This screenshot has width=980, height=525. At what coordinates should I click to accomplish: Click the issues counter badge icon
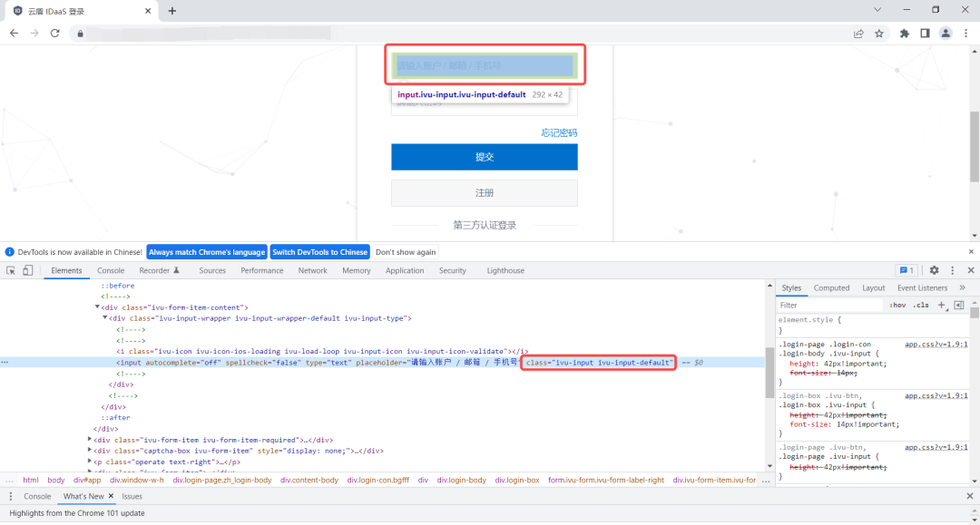[x=906, y=270]
